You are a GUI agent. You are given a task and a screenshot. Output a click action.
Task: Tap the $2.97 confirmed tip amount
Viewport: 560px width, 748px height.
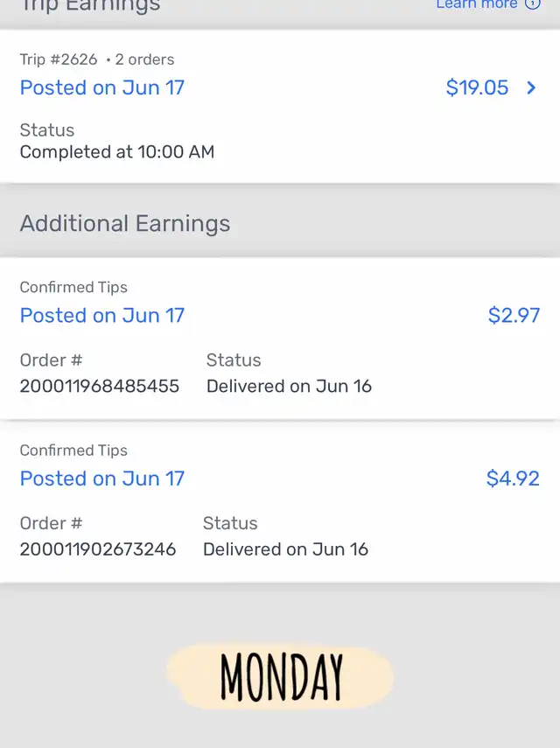(x=514, y=315)
